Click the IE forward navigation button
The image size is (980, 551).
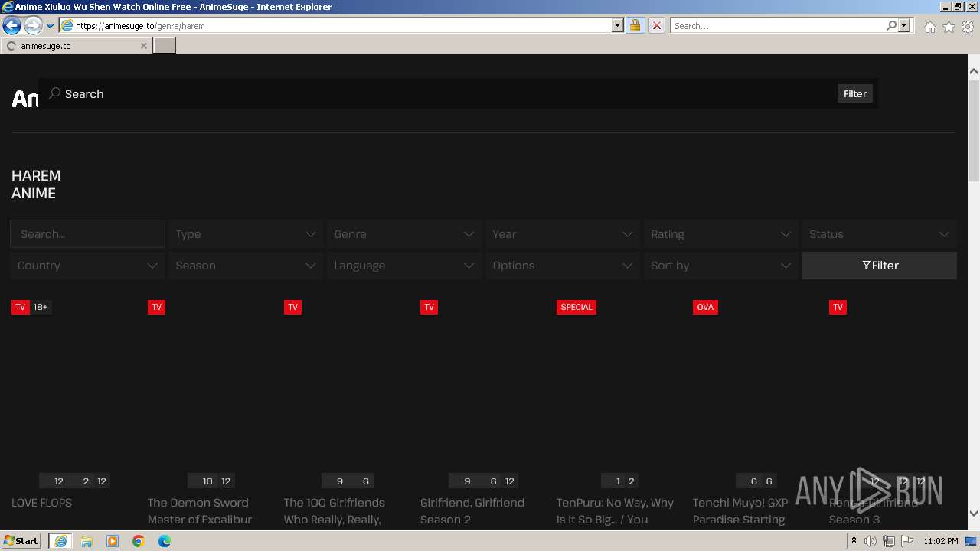(32, 26)
